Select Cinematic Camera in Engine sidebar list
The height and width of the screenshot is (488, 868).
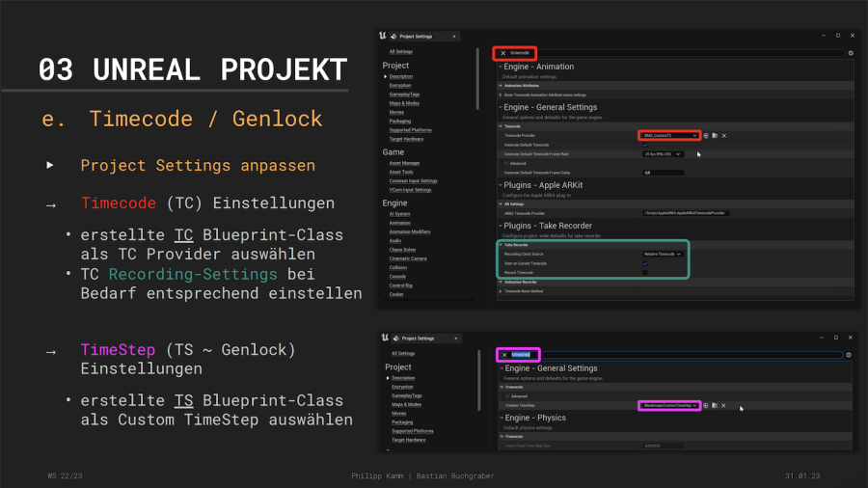(x=407, y=258)
